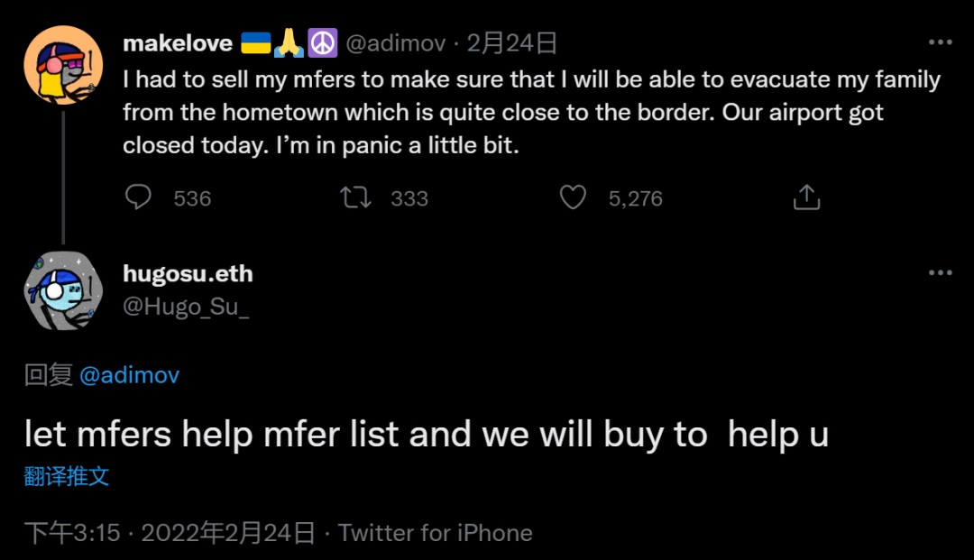974x560 pixels.
Task: Open makelove's profile avatar
Action: click(63, 65)
